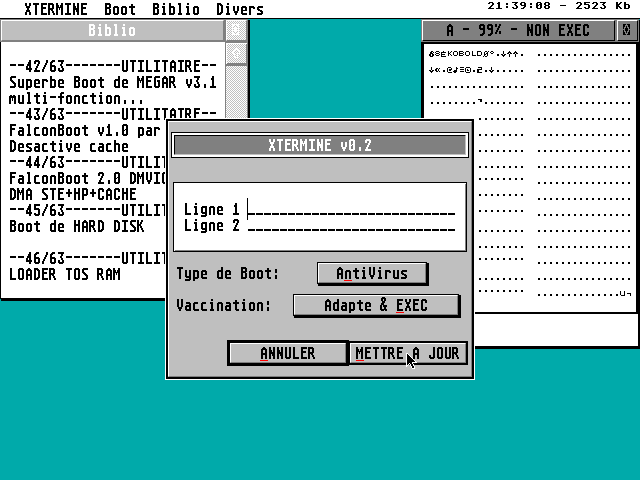Select the 'Superbe Boot de MEGAR v3.1' entry
The height and width of the screenshot is (480, 640).
click(112, 83)
